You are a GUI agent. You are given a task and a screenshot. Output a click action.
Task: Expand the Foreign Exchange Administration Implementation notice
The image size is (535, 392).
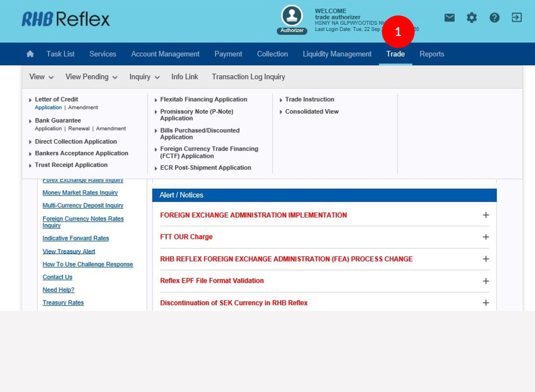coord(486,215)
